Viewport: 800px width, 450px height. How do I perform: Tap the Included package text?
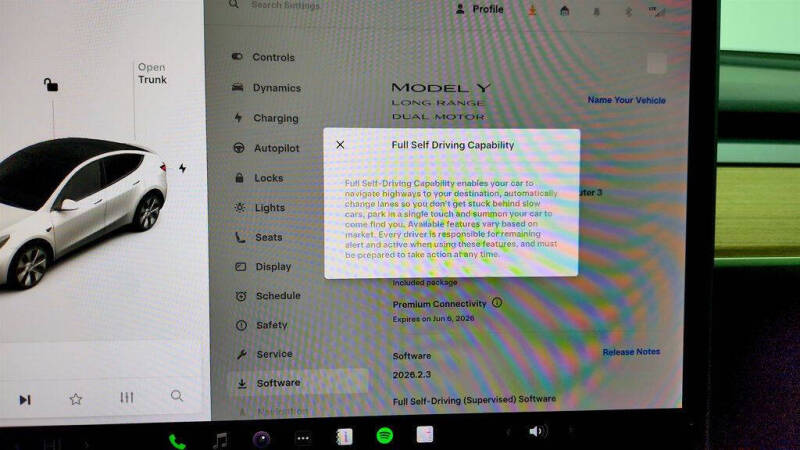425,282
